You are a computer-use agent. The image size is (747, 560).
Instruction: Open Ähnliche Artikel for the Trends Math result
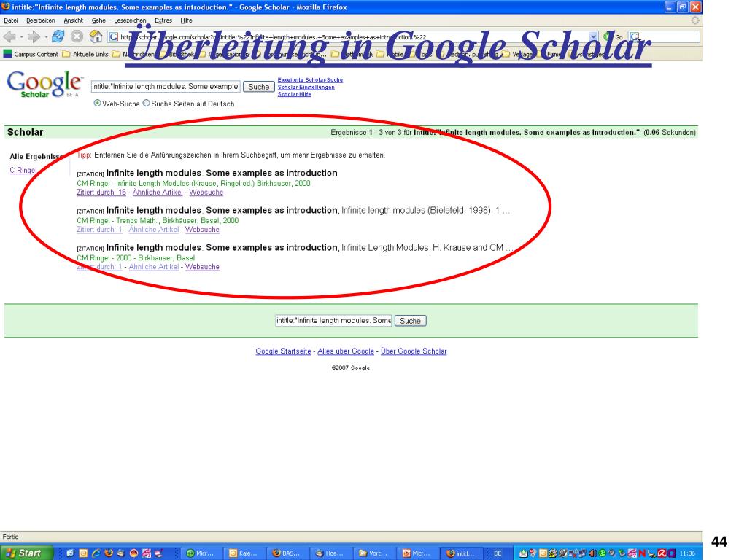tap(154, 230)
